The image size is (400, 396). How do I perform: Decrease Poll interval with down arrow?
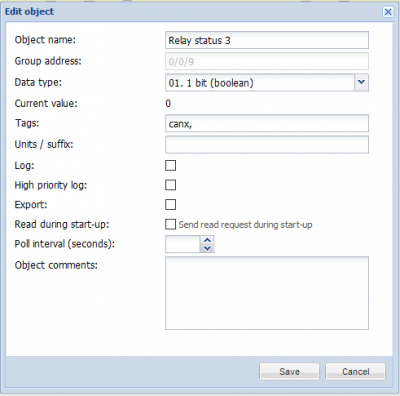click(207, 248)
